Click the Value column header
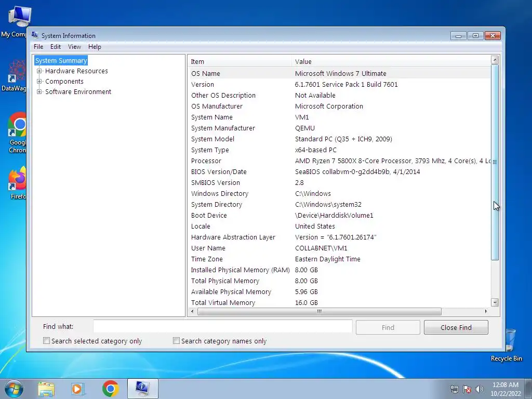 tap(391, 61)
